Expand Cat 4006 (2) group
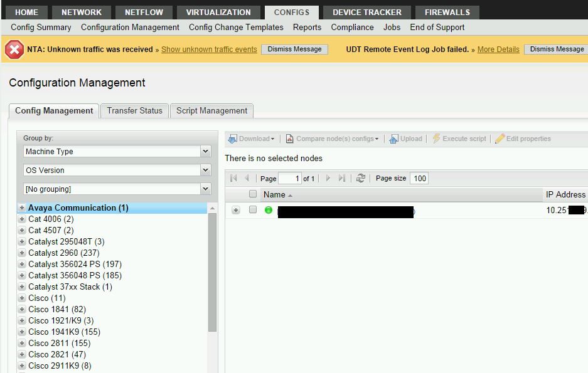 pyautogui.click(x=22, y=219)
